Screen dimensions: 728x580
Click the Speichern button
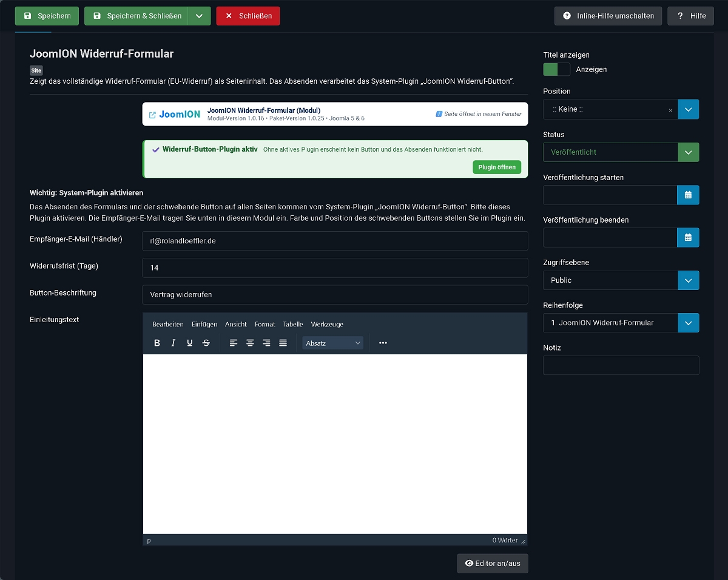pos(47,16)
